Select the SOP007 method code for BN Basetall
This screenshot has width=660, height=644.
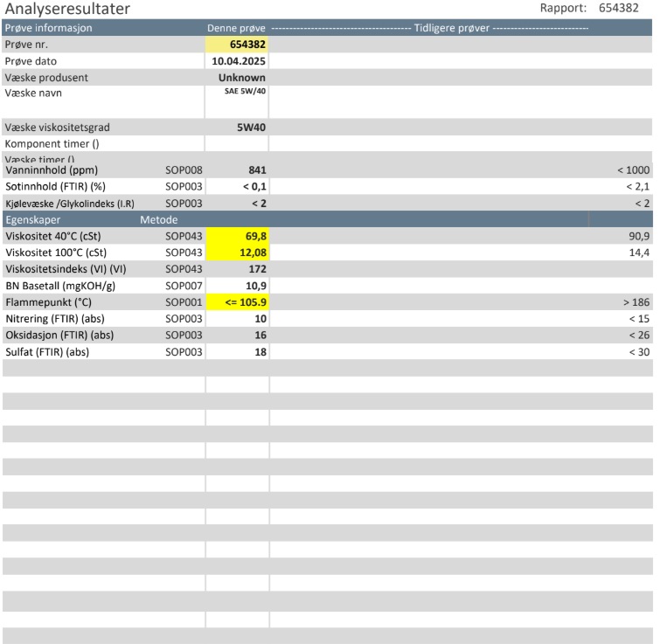(x=184, y=286)
